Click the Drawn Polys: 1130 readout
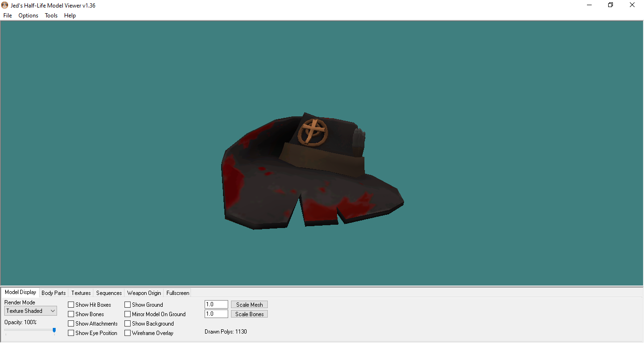644x343 pixels. [x=226, y=332]
